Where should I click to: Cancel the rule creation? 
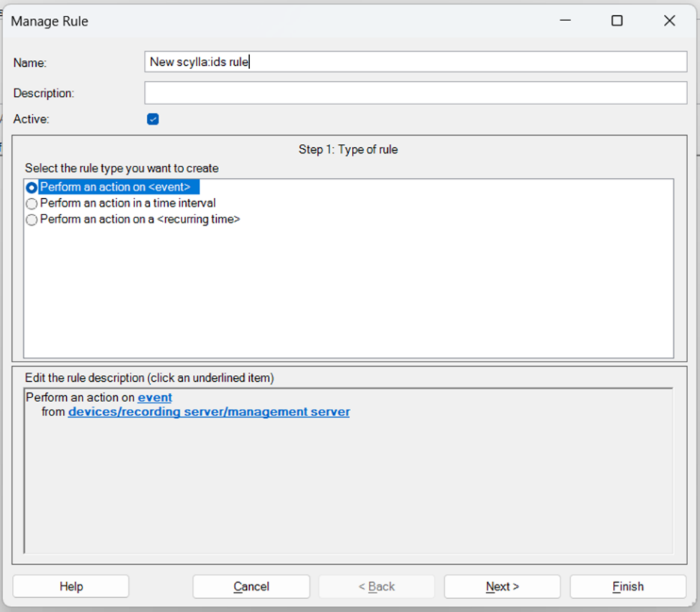(x=251, y=586)
